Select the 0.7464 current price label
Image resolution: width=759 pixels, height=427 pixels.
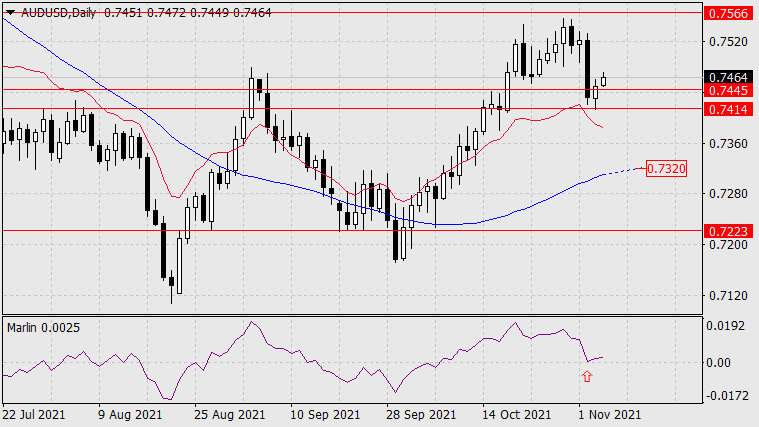[x=728, y=77]
